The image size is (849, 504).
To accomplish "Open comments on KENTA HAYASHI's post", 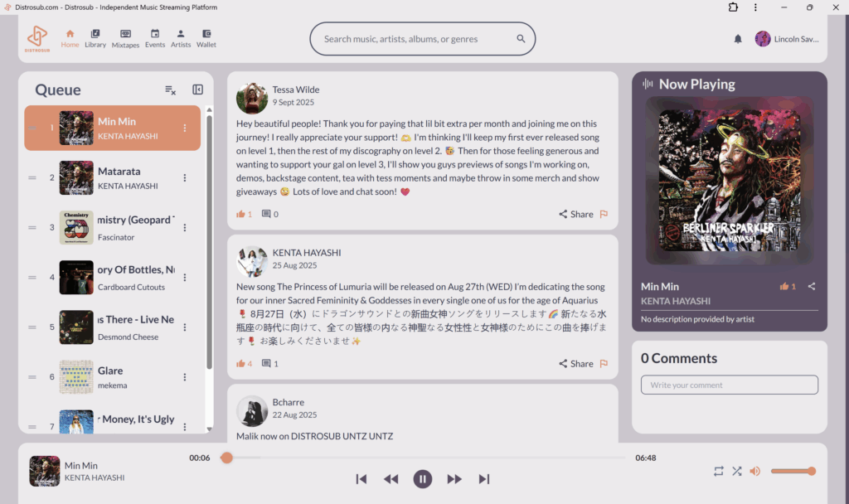I will [270, 363].
